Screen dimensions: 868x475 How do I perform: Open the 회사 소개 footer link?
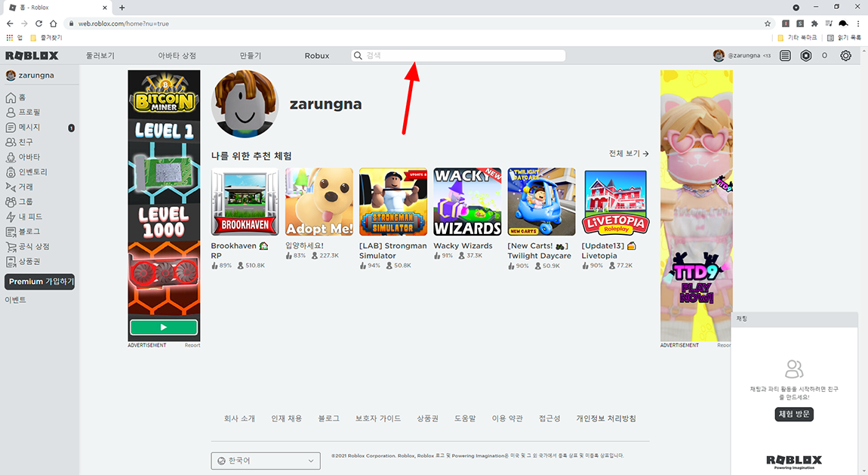click(x=239, y=418)
